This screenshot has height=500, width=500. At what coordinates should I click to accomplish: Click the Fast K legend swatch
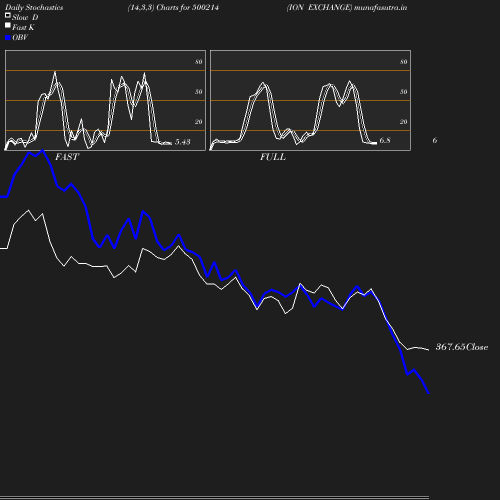(8, 25)
